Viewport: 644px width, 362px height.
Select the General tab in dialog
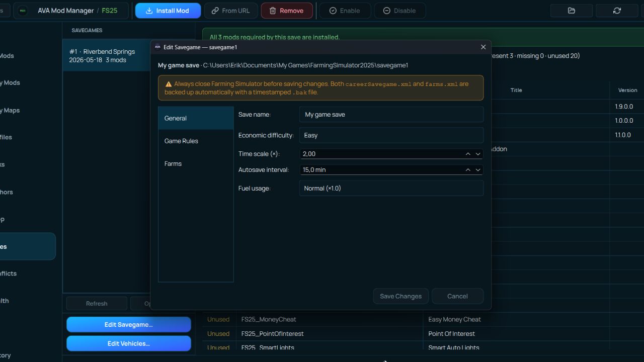tap(196, 118)
